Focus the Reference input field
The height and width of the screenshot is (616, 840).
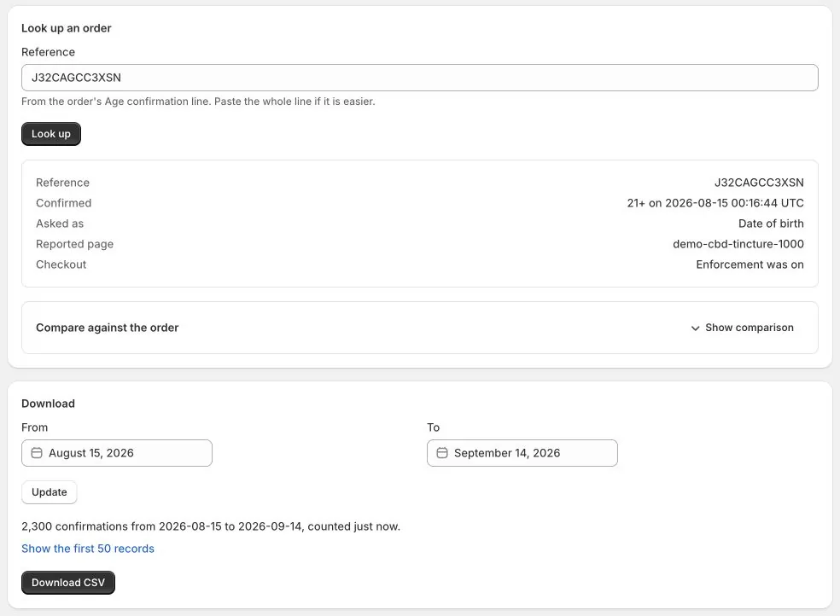419,78
